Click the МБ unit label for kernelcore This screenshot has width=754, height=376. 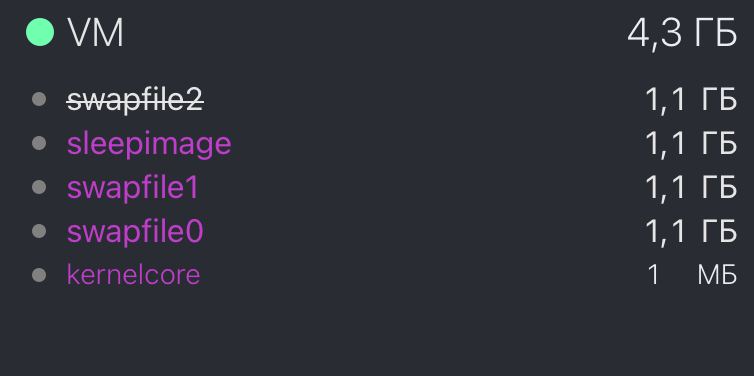click(x=717, y=276)
